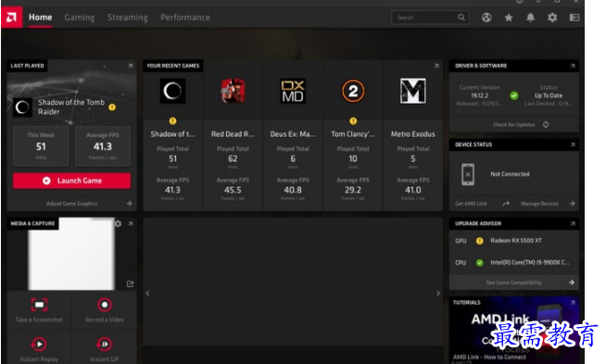
Task: Click the Red Dead R... title text
Action: click(x=233, y=134)
